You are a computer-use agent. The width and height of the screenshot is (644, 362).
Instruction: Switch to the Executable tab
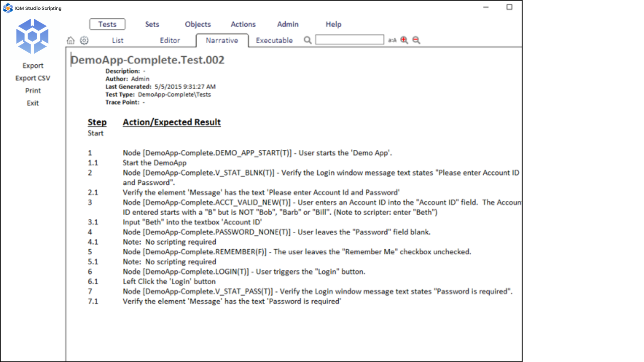pyautogui.click(x=274, y=41)
